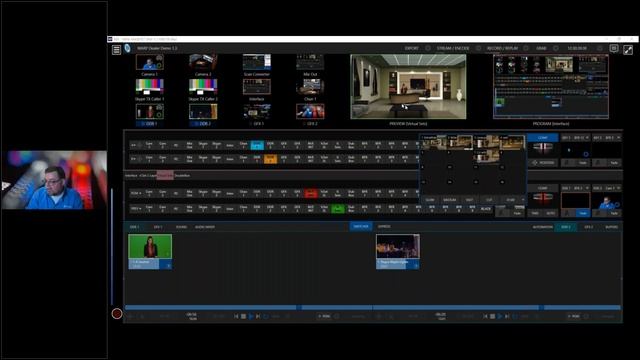The height and width of the screenshot is (360, 640).
Task: Click the NewTek logo icon
Action: (127, 49)
